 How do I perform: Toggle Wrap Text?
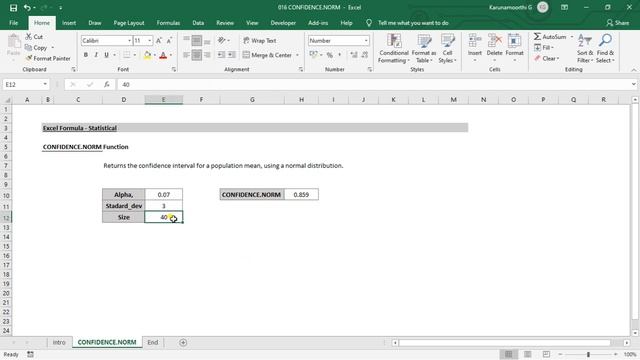260,40
